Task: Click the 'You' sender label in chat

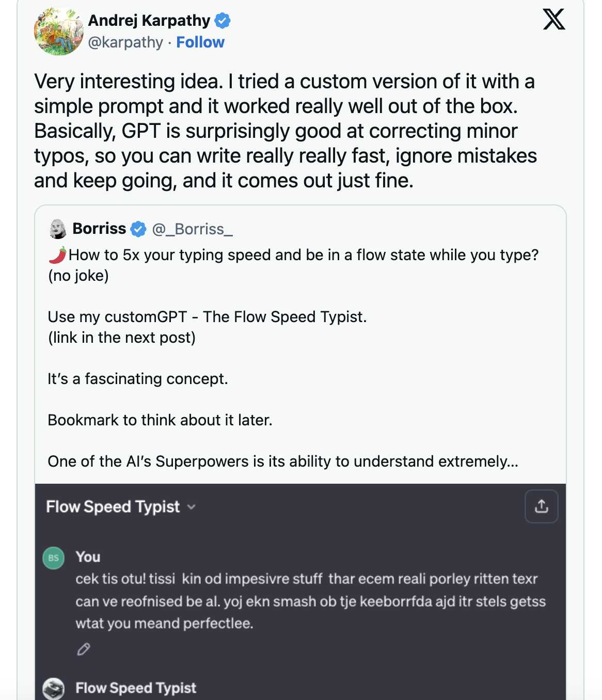Action: coord(88,557)
